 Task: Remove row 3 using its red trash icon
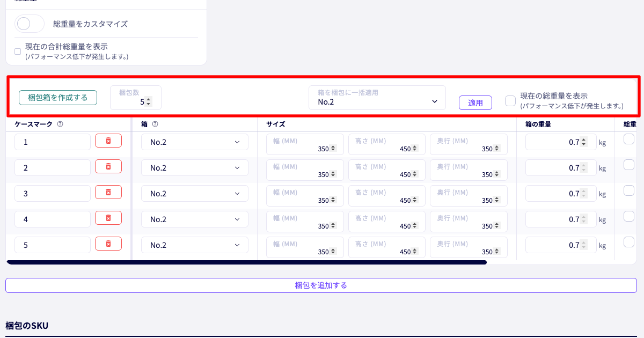pos(108,192)
